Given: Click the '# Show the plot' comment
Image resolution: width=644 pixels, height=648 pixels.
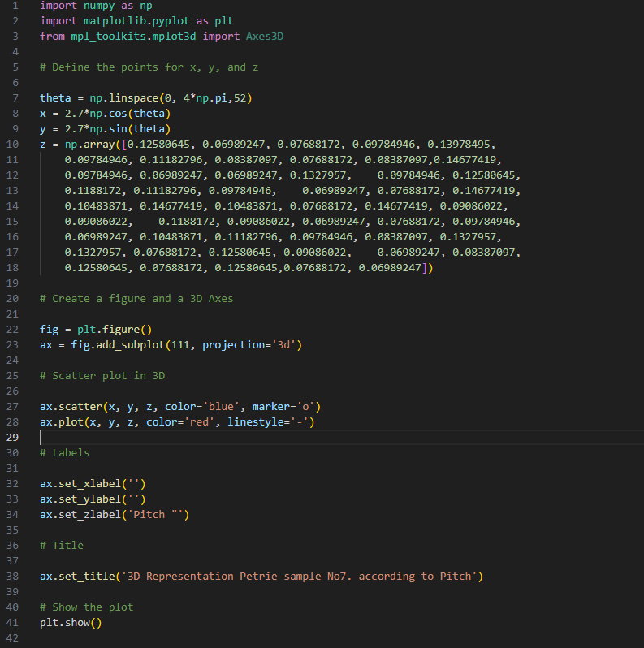Looking at the screenshot, I should (86, 607).
